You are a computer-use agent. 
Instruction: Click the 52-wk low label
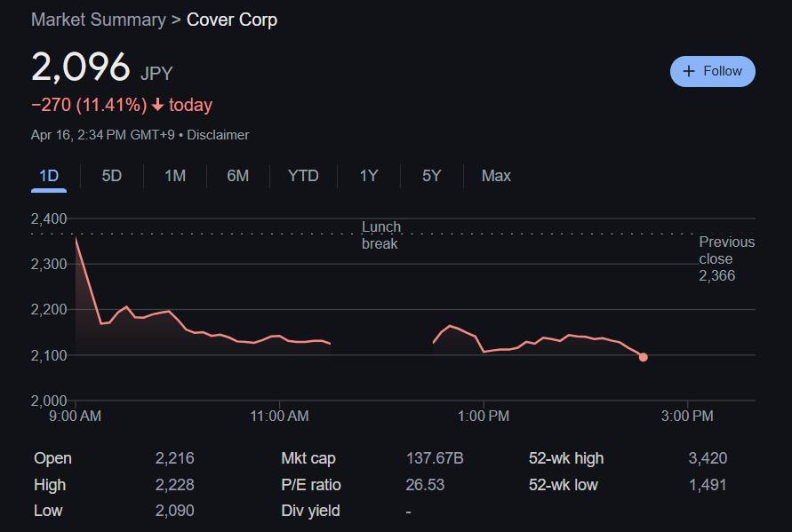564,485
